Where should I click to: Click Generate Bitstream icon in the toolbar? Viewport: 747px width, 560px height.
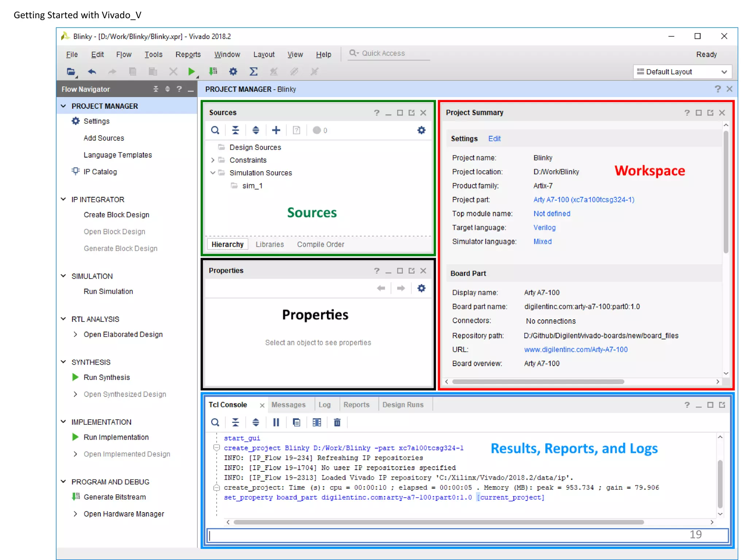click(213, 71)
